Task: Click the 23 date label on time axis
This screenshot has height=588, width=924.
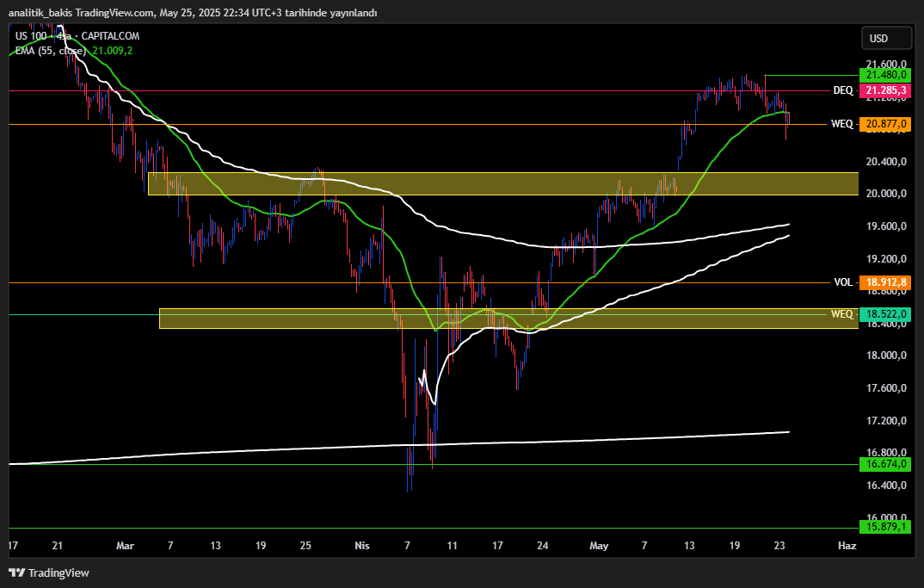Action: pos(779,546)
